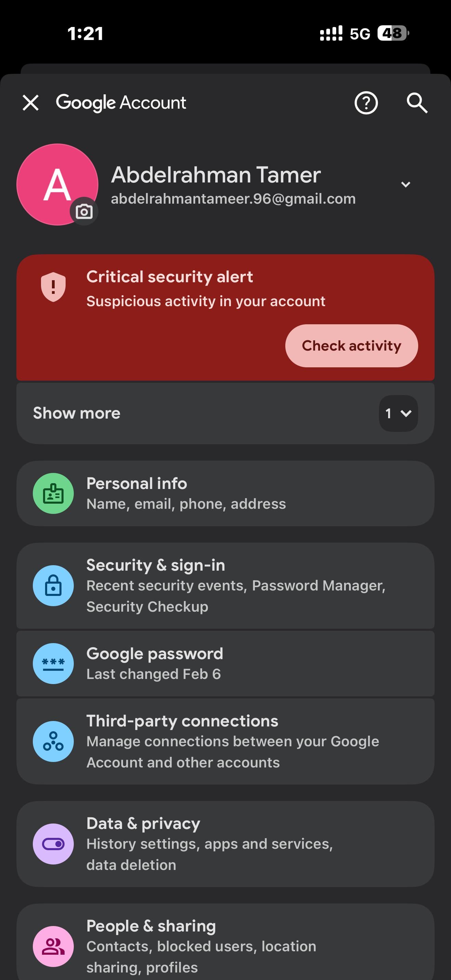Click the Show more label

[77, 413]
